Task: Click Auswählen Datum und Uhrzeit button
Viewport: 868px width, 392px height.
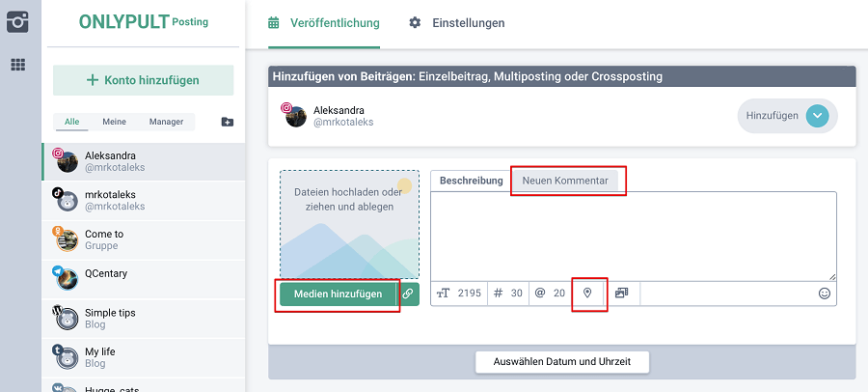Action: pyautogui.click(x=562, y=362)
